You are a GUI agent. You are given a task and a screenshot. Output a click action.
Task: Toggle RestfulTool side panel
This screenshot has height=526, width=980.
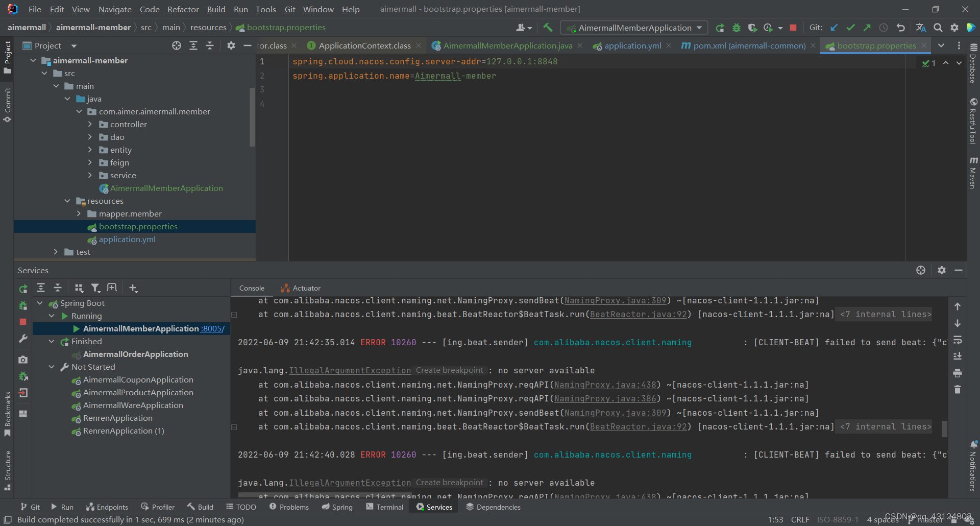(x=973, y=121)
